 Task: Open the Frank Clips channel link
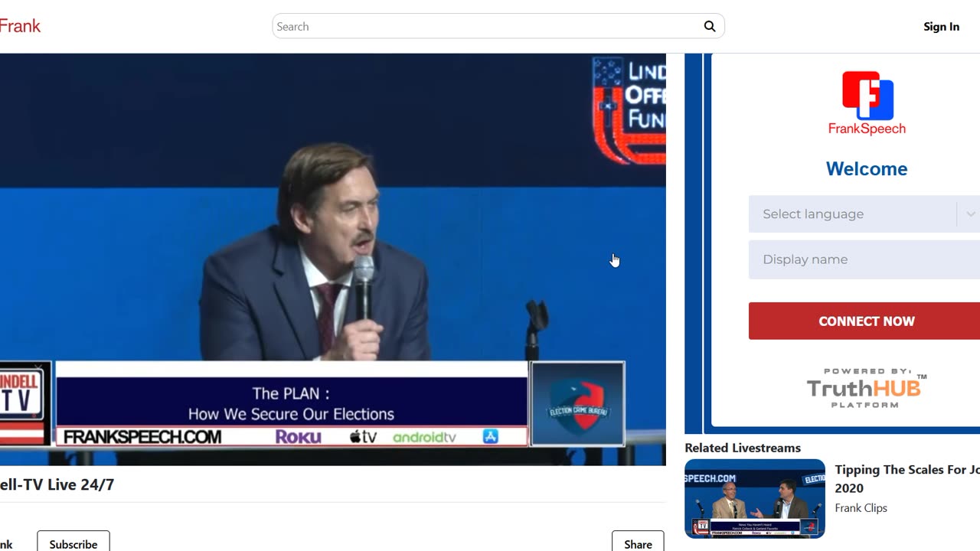[x=861, y=507]
